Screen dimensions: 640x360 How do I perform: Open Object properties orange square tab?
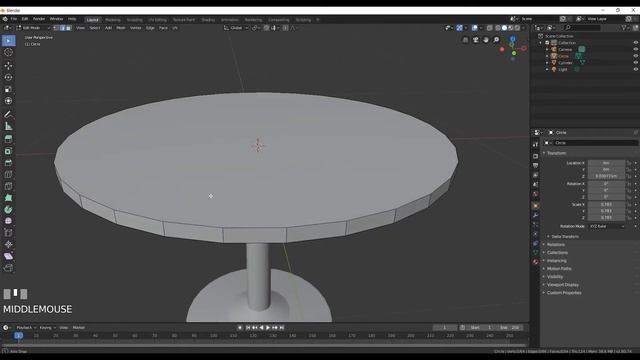(x=536, y=206)
